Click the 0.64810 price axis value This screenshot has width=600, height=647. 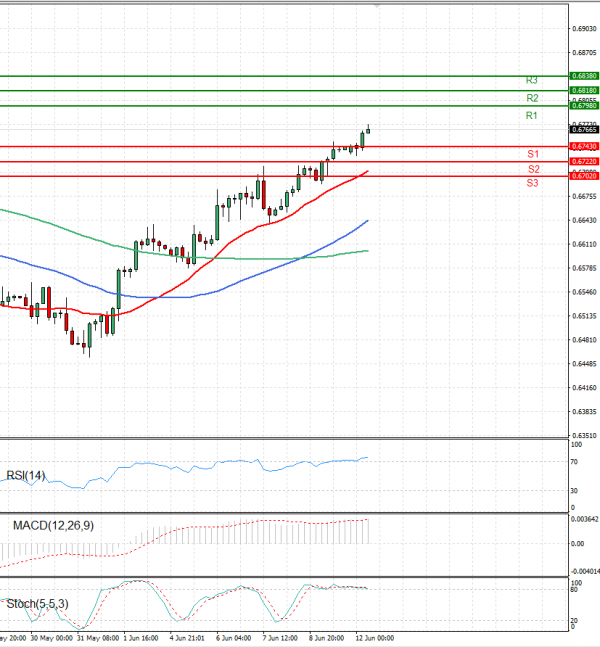(x=584, y=340)
